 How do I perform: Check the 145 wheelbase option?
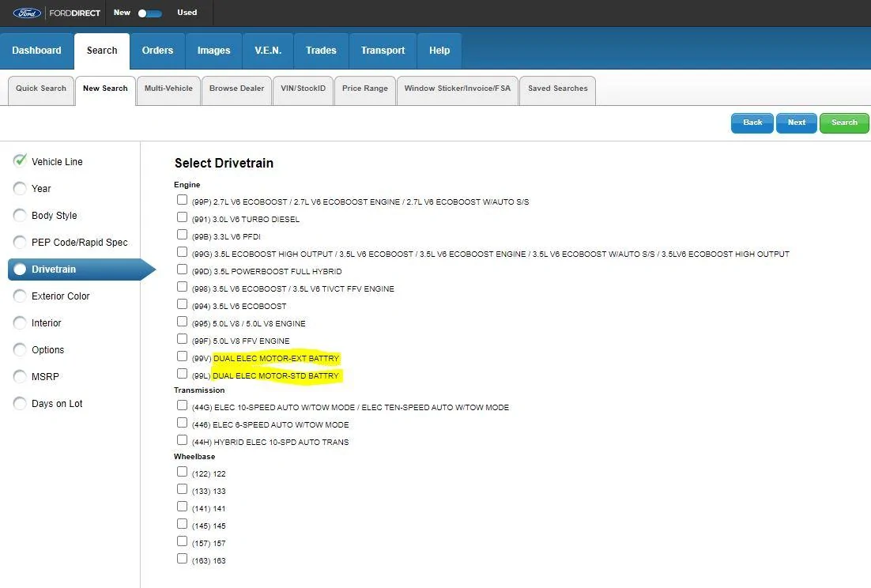coord(183,524)
